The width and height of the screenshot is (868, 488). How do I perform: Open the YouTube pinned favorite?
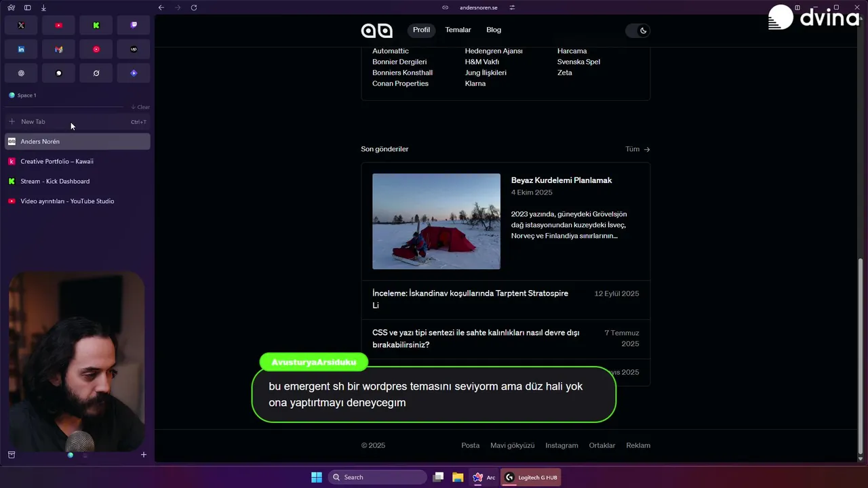58,25
